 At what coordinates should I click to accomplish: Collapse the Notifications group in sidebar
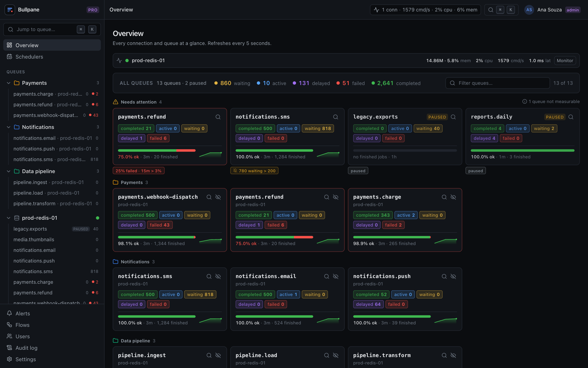click(8, 127)
